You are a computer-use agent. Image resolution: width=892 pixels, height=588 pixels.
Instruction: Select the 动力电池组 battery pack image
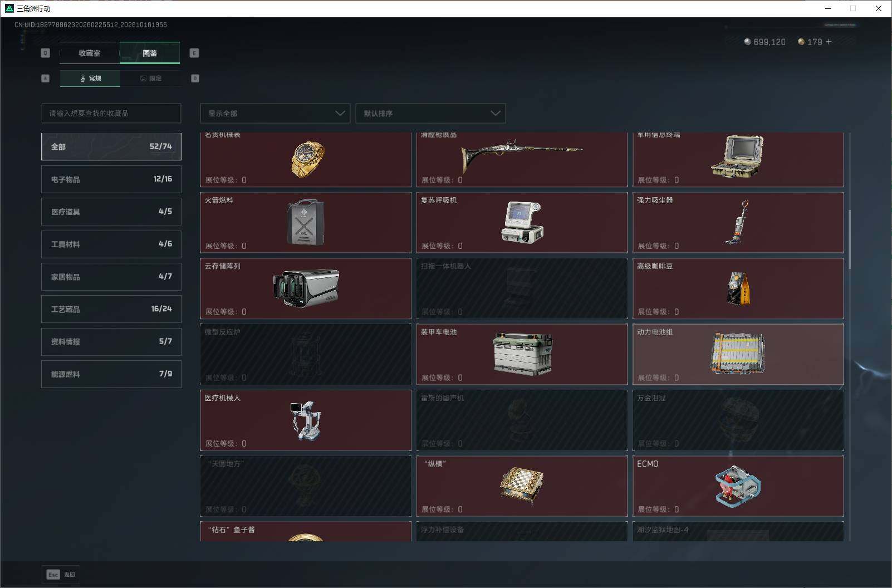(738, 354)
